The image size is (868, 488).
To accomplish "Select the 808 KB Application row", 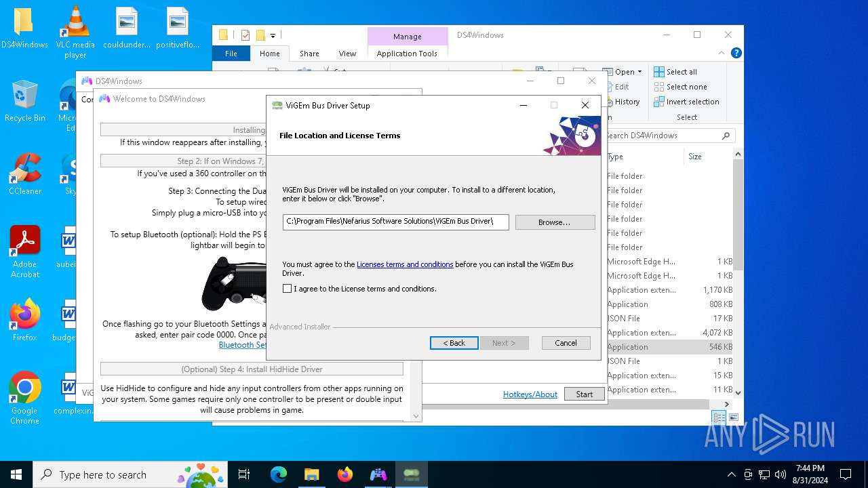I will 670,304.
